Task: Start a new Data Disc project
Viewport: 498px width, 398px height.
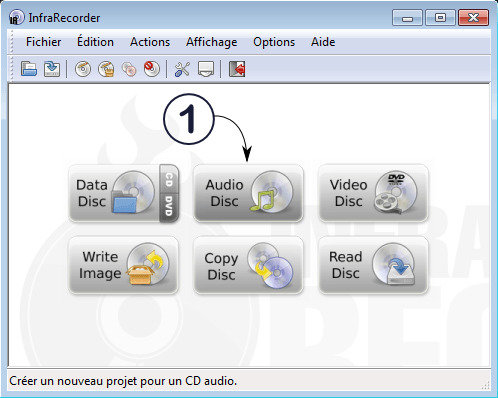Action: (114, 193)
